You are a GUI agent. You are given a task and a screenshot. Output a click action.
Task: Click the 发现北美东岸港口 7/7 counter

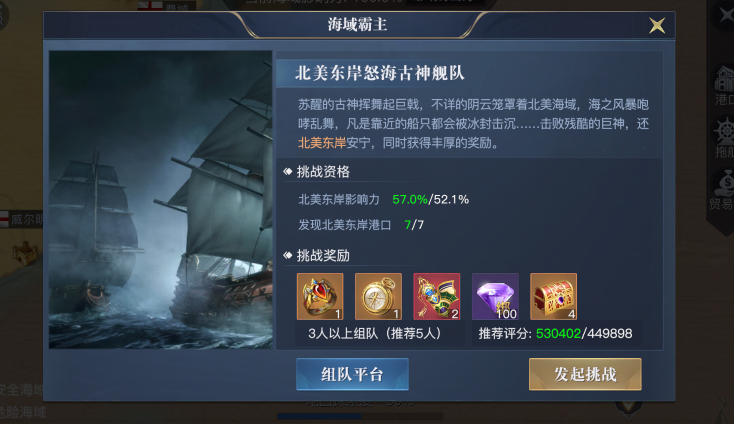[414, 225]
